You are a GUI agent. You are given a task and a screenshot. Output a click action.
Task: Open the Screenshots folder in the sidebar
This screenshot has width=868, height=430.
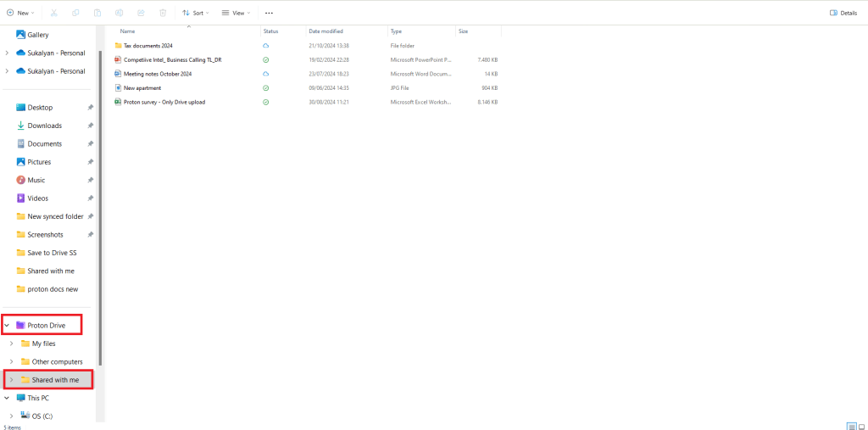(x=46, y=235)
